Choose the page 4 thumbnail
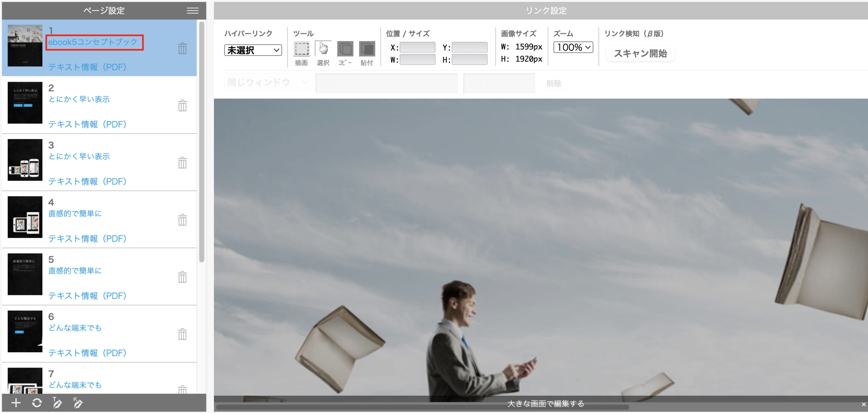Viewport: 868px width, 413px height. pyautogui.click(x=25, y=217)
